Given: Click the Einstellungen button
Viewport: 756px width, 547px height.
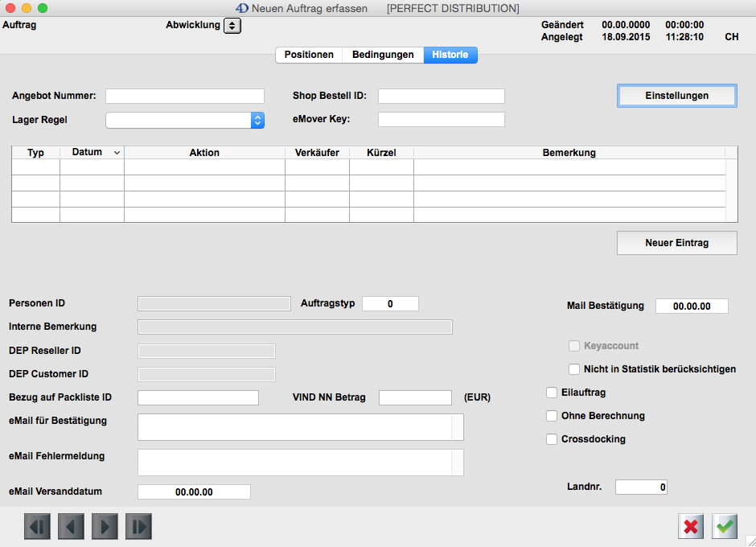Looking at the screenshot, I should pos(676,95).
